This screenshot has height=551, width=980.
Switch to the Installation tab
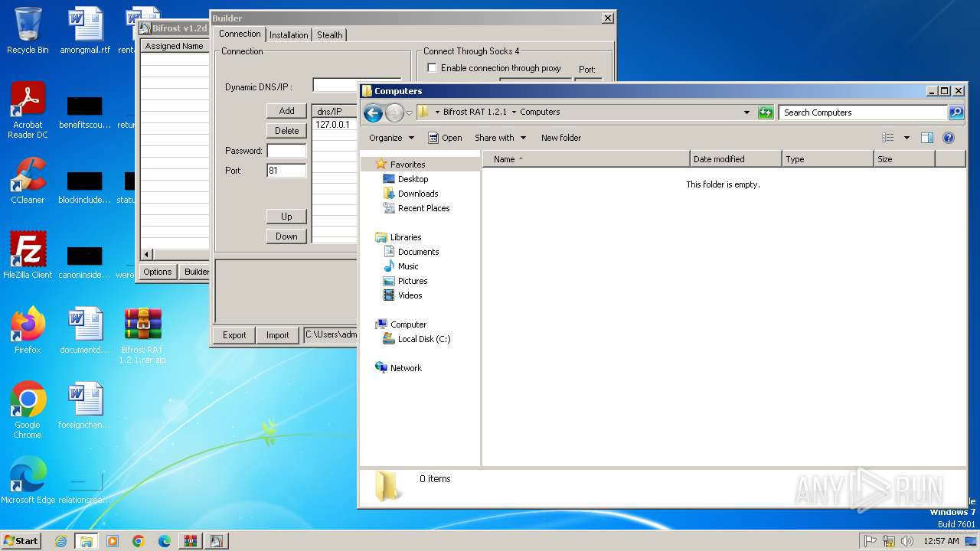289,35
